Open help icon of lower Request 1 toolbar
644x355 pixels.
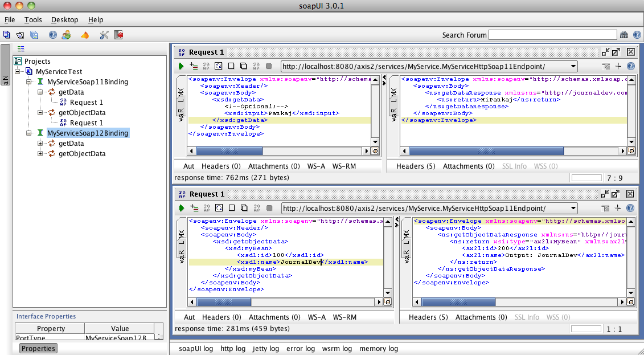coord(631,208)
